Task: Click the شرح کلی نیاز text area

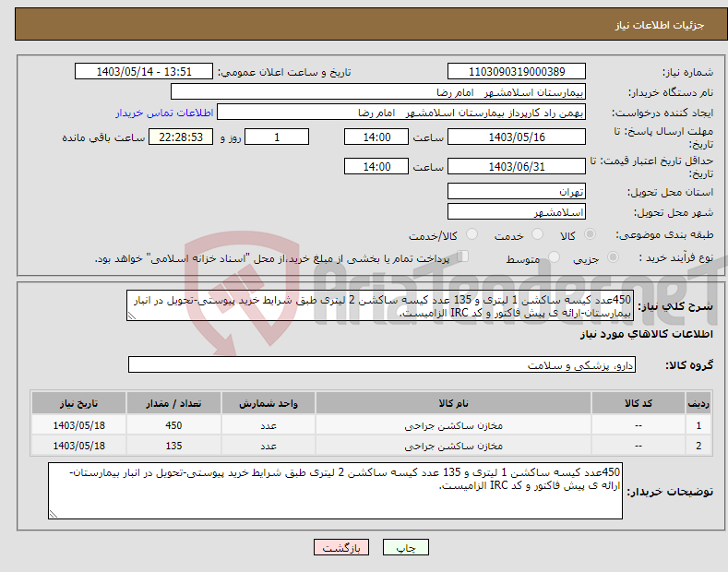Action: point(380,305)
